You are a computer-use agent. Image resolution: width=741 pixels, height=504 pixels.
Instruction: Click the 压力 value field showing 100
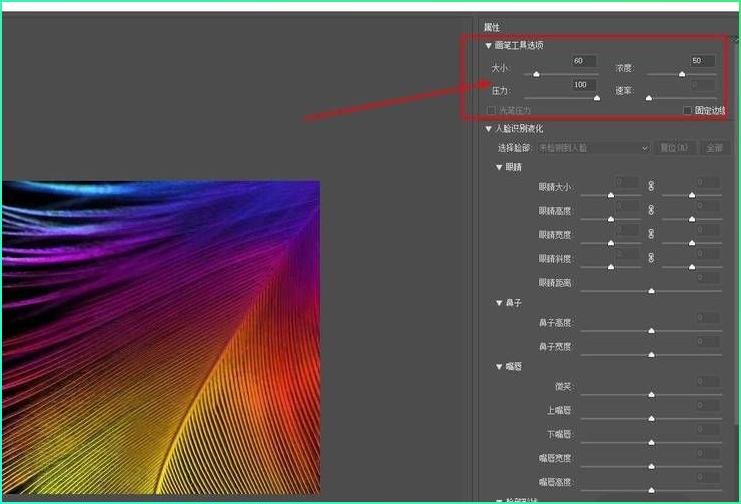coord(584,85)
